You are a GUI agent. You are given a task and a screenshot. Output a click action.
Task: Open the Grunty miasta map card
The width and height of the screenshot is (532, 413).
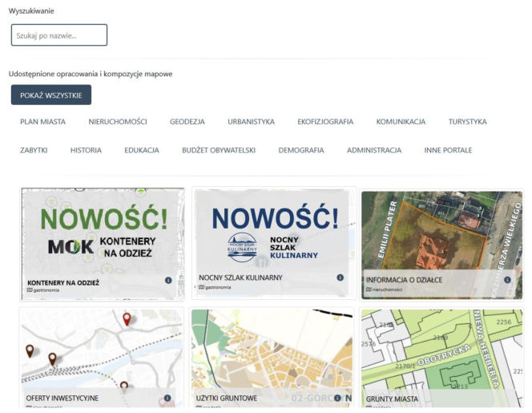click(x=441, y=358)
